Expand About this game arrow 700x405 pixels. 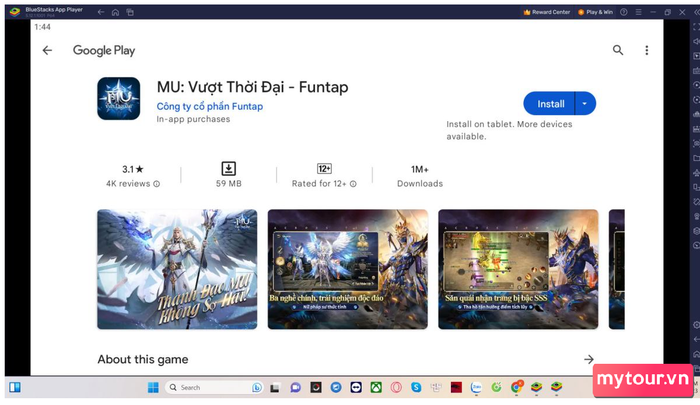coord(589,359)
